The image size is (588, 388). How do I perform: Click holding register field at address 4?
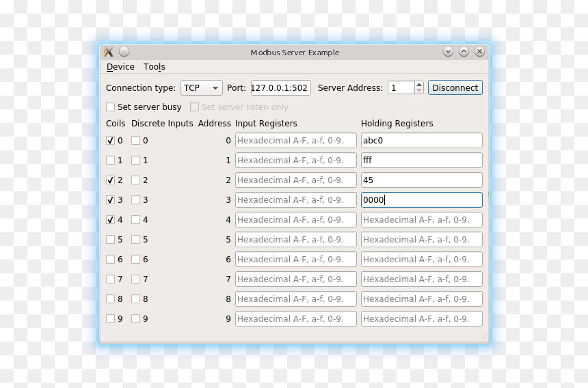point(421,220)
